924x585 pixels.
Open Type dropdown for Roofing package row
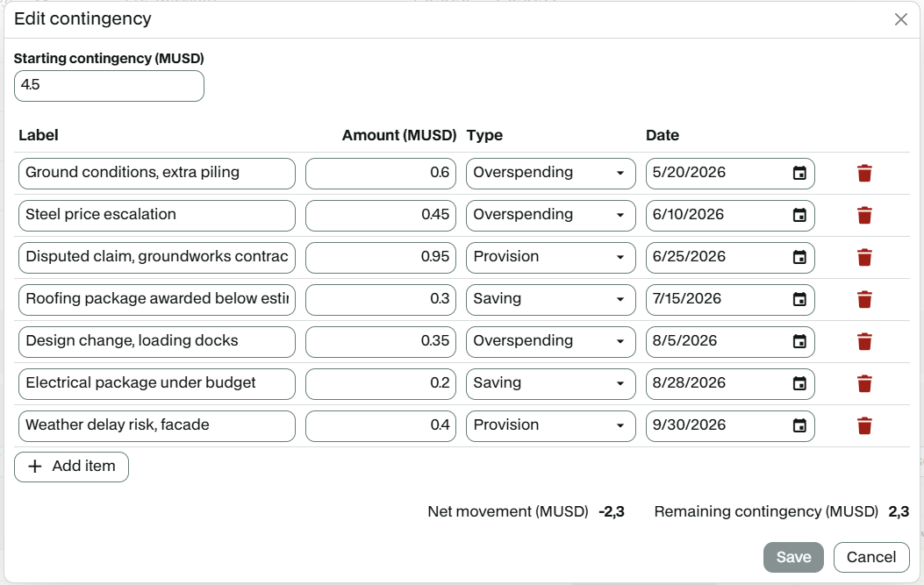[550, 300]
